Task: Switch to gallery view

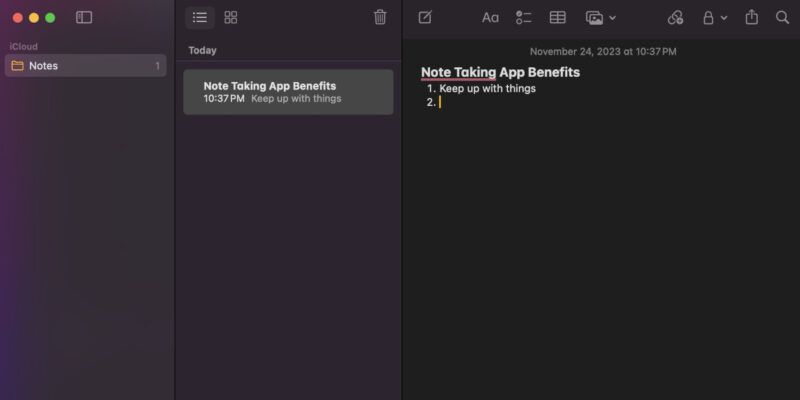Action: [x=231, y=17]
